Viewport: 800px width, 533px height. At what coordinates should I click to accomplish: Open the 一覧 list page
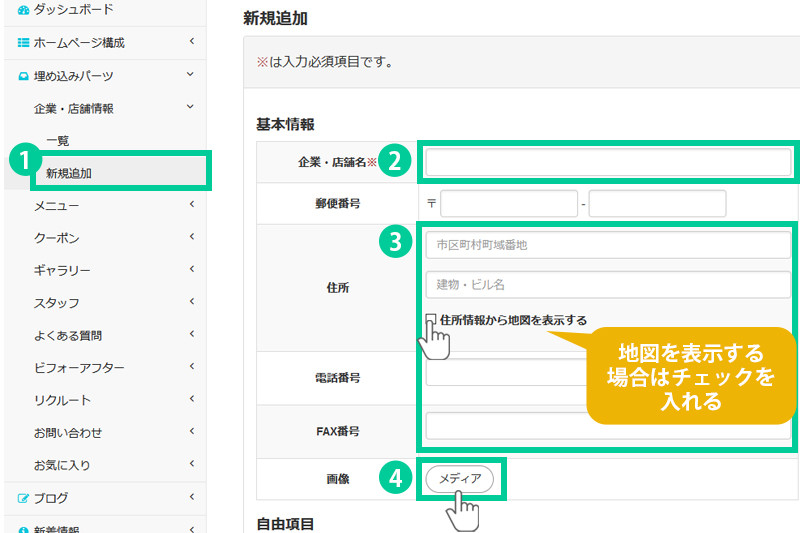coord(58,141)
